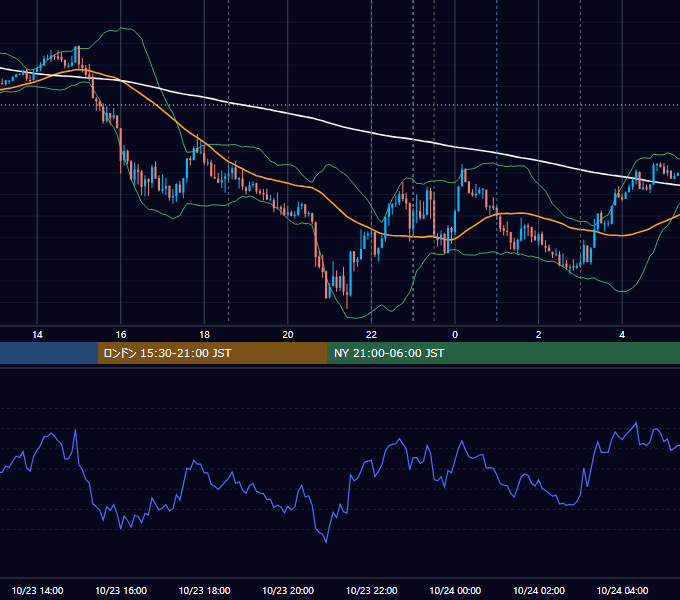Click the NY 21:00-06:00 JST session bar
Image resolution: width=680 pixels, height=600 pixels.
click(x=503, y=353)
